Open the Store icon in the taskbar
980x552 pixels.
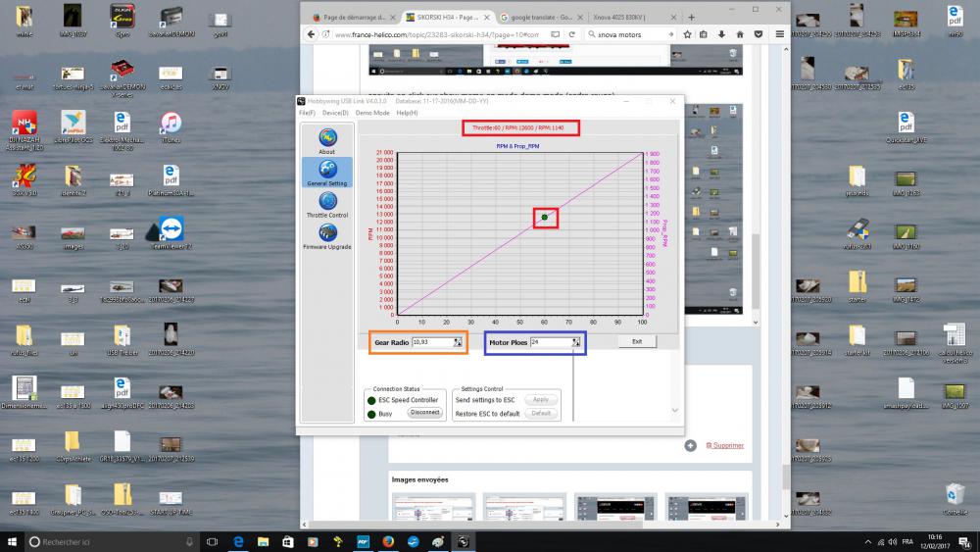point(288,541)
